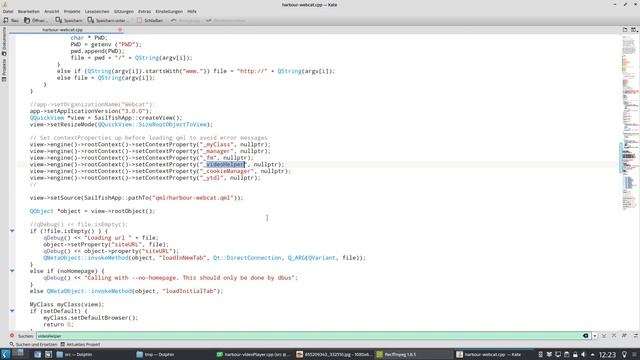Image resolution: width=640 pixels, height=360 pixels.
Task: Open the Sitzungen menu
Action: click(x=124, y=11)
